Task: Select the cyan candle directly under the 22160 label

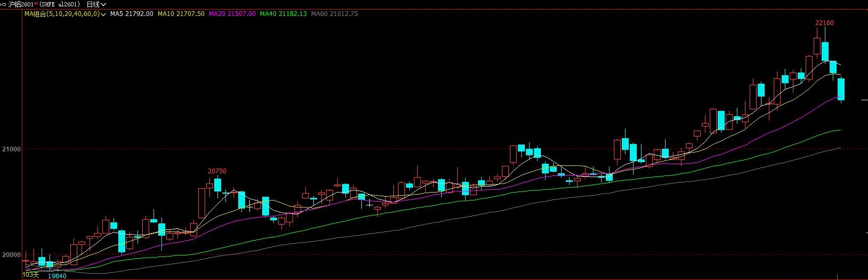Action: click(825, 52)
